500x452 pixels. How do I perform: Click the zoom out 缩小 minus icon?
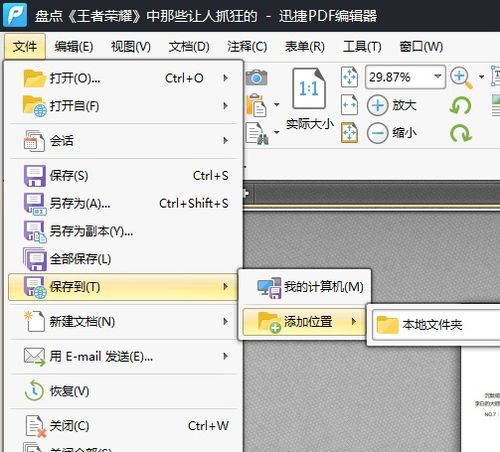coord(377,133)
